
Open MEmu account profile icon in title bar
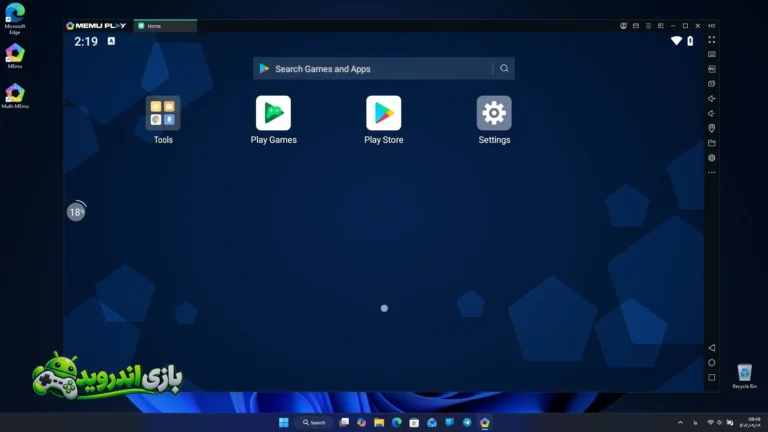pyautogui.click(x=623, y=26)
